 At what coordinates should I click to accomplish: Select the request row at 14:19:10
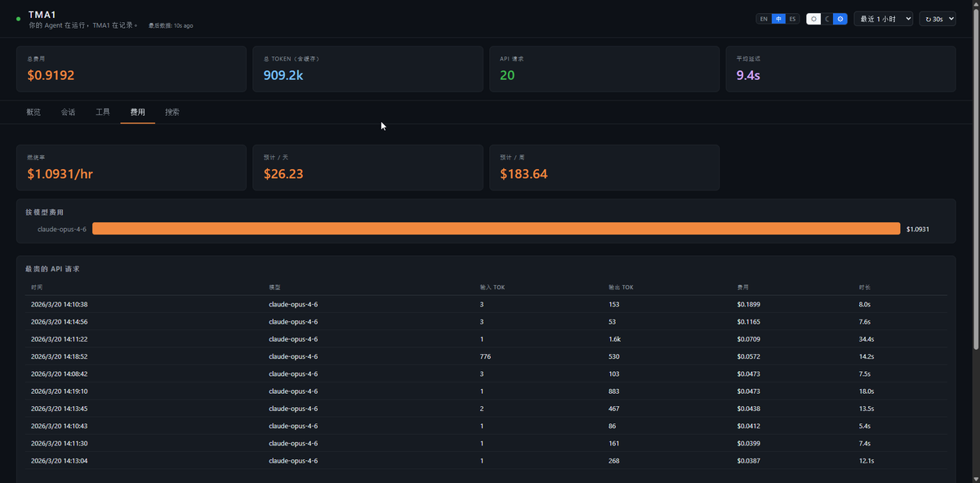[486, 391]
